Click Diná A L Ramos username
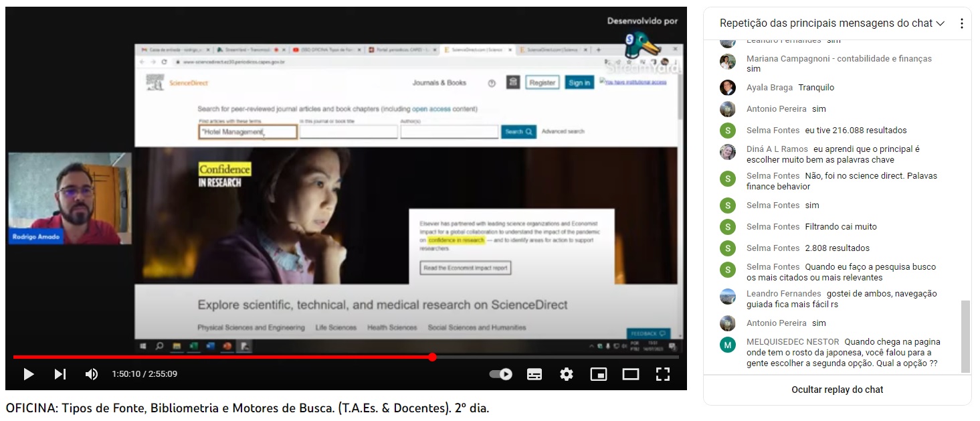The width and height of the screenshot is (980, 421). point(777,149)
